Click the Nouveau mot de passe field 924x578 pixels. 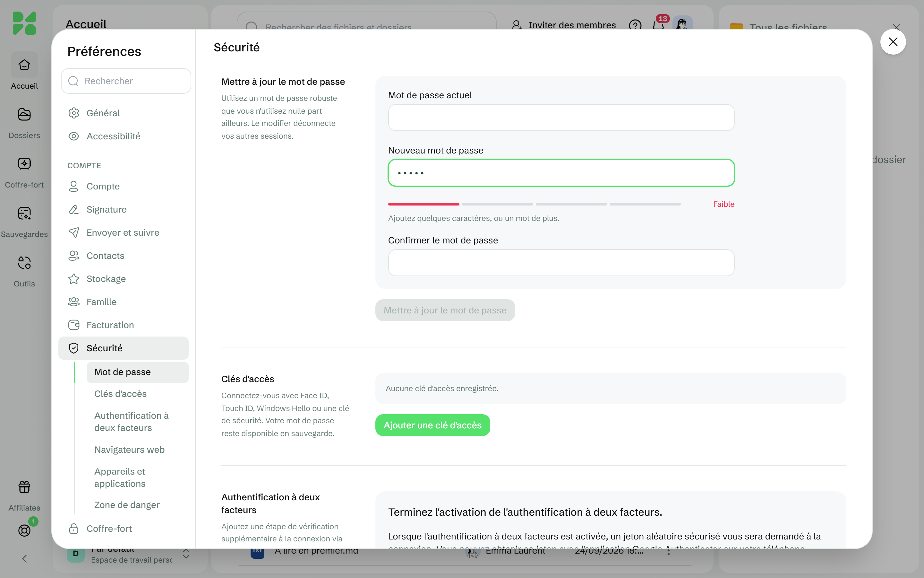tap(561, 173)
